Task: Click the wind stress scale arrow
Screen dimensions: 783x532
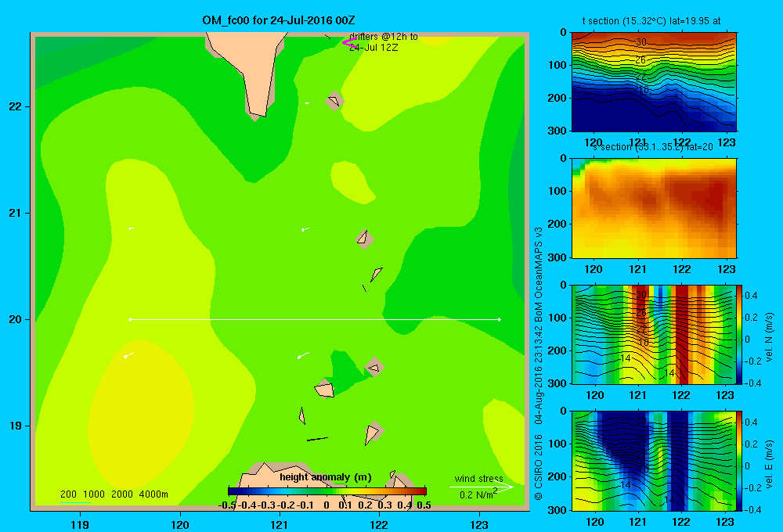Action: [481, 487]
